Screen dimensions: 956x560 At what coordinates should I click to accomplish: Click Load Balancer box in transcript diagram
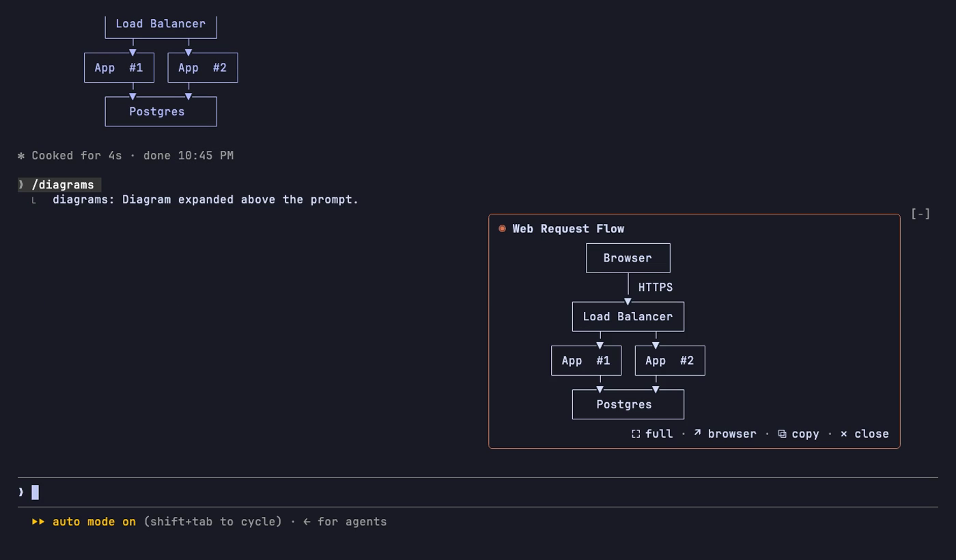point(160,26)
